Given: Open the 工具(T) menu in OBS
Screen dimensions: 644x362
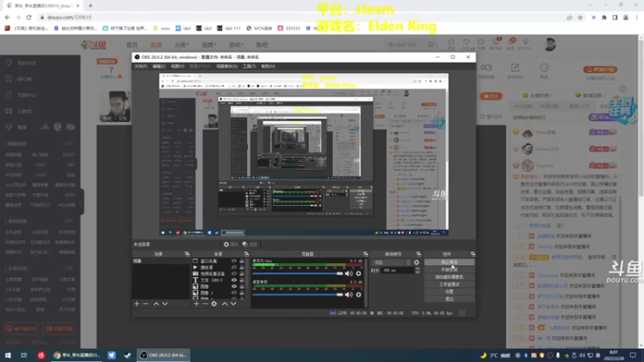Looking at the screenshot, I should coord(249,66).
